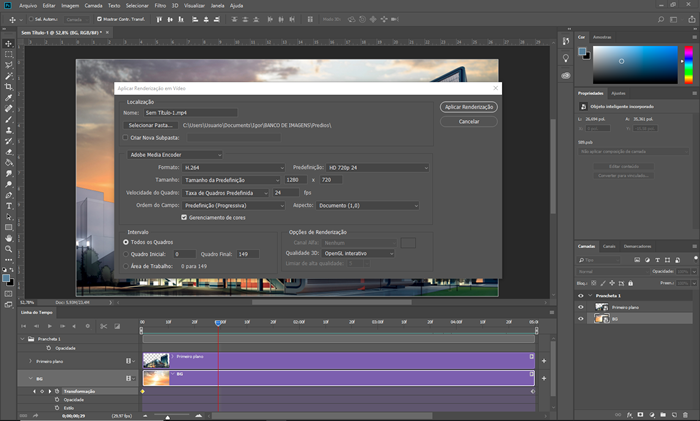The image size is (700, 421).
Task: Open the Velocidade do Quadro dropdown
Action: 225,193
